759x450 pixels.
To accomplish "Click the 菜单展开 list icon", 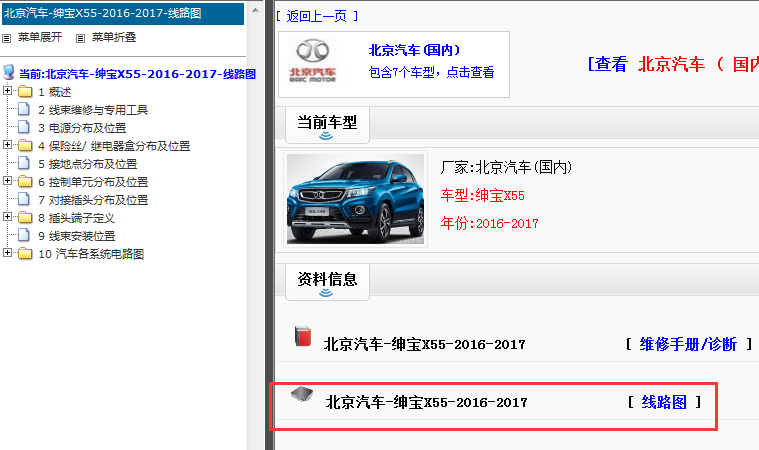I will (7, 38).
